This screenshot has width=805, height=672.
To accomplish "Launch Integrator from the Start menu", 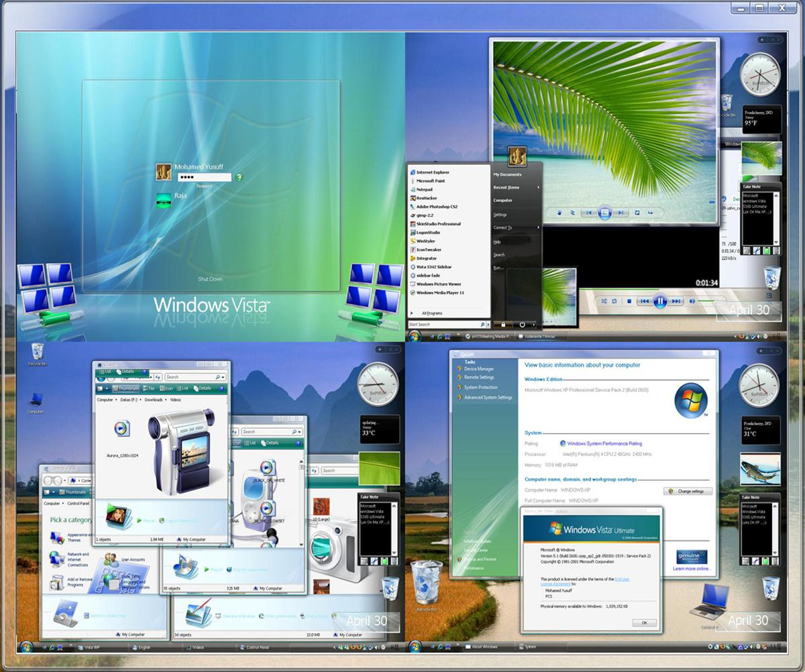I will pyautogui.click(x=423, y=258).
